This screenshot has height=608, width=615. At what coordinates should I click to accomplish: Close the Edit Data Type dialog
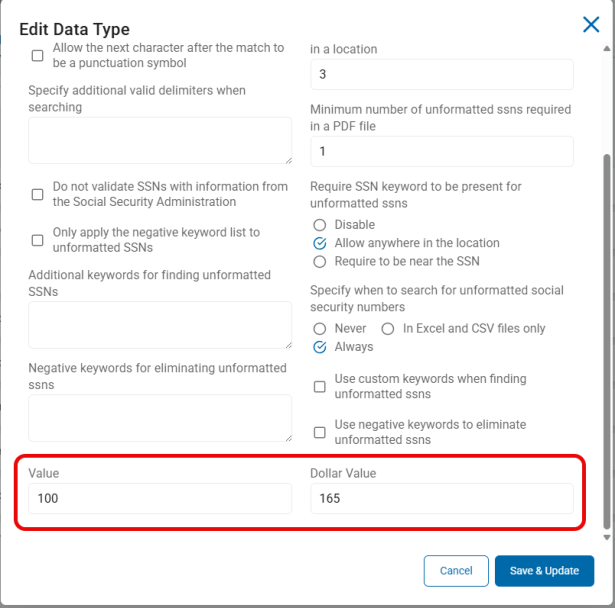click(x=591, y=25)
